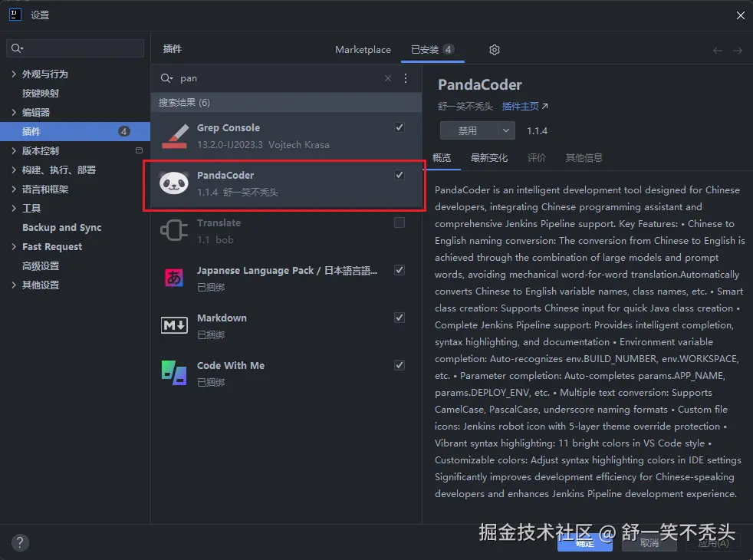This screenshot has width=753, height=560.
Task: Open the plugin search options menu
Action: (x=406, y=78)
